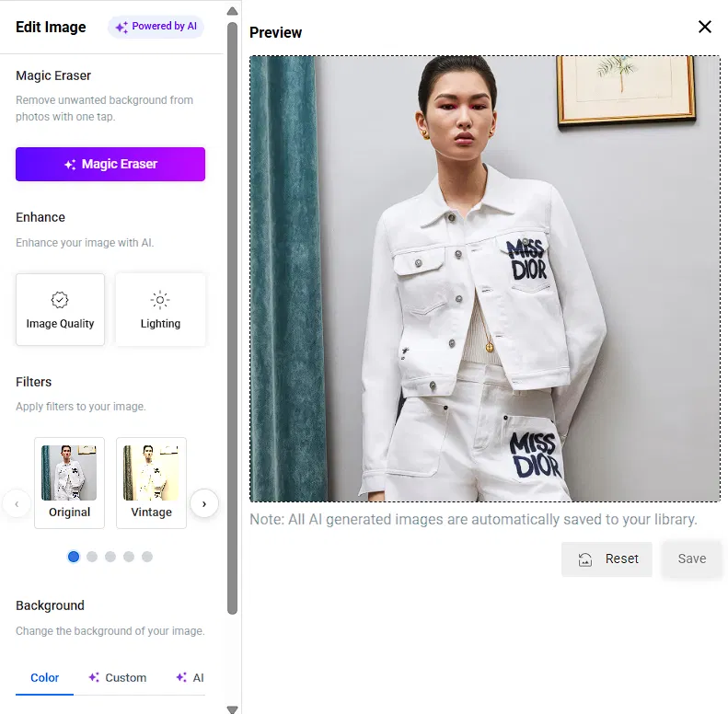Go to second filter carousel dot
Viewport: 728px width, 714px height.
tap(92, 556)
